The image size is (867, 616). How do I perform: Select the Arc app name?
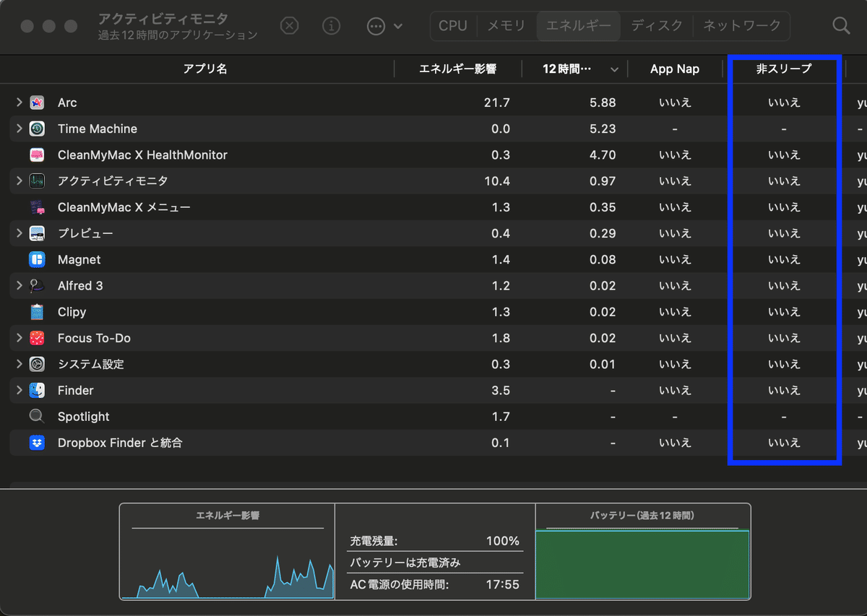67,103
